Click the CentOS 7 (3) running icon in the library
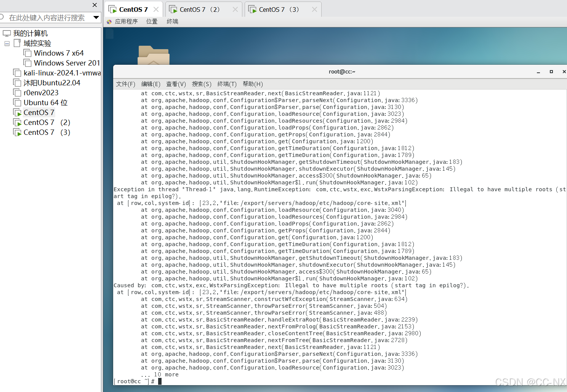The image size is (567, 392). (17, 132)
